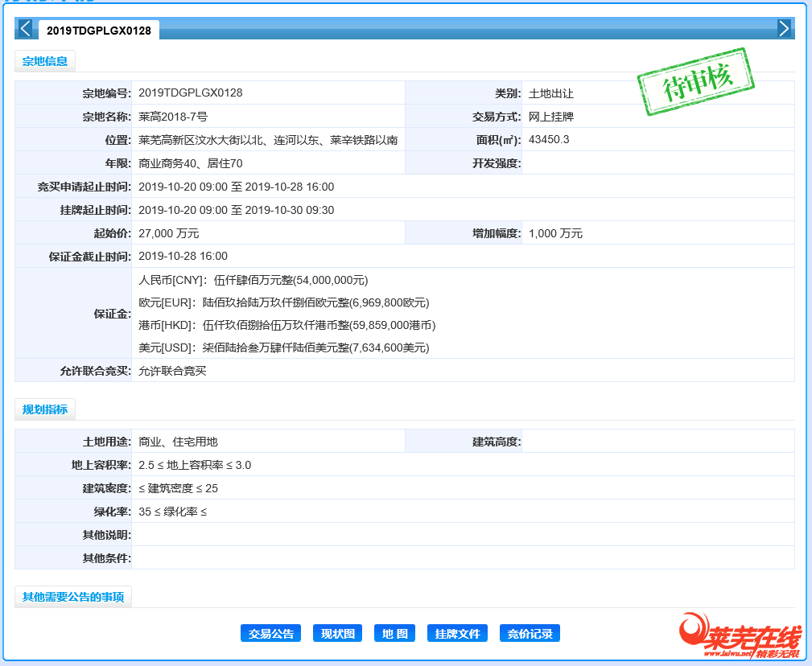Click the right arrow tab navigation icon
The image size is (812, 666).
click(x=784, y=28)
